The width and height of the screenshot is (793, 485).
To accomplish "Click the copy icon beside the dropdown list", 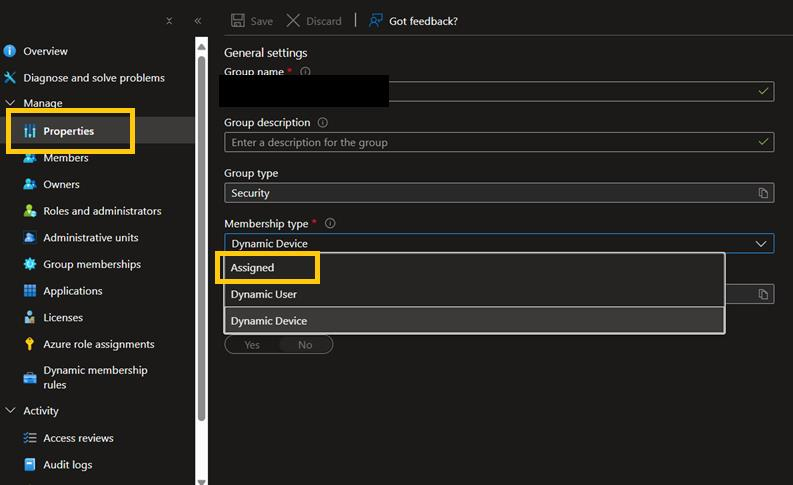I will click(x=763, y=294).
